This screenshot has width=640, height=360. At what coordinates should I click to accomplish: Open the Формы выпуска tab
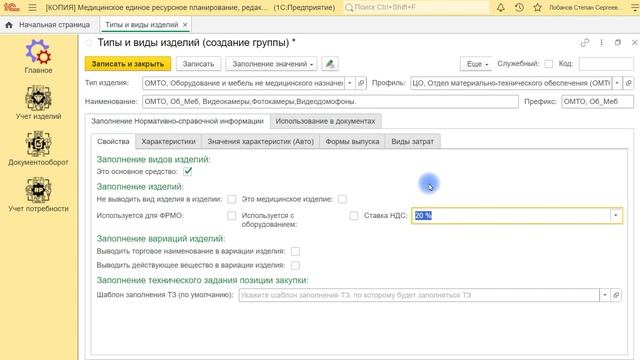coord(352,142)
